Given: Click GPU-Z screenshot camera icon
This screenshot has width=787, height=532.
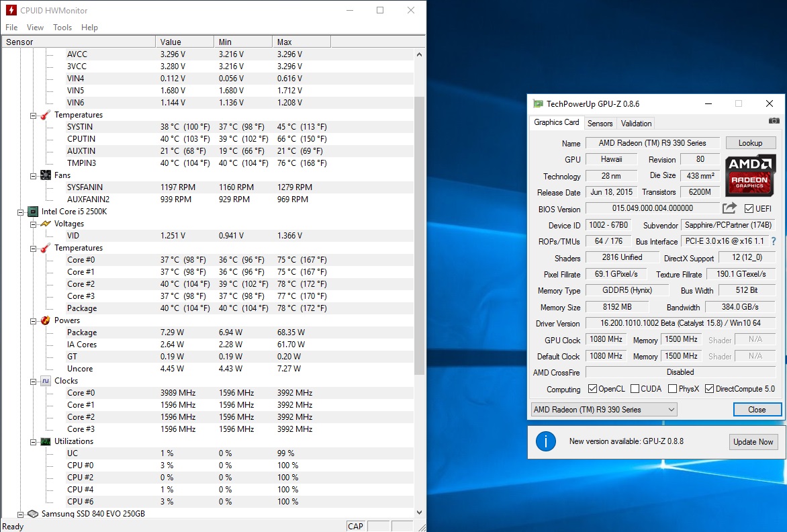Looking at the screenshot, I should coord(774,120).
